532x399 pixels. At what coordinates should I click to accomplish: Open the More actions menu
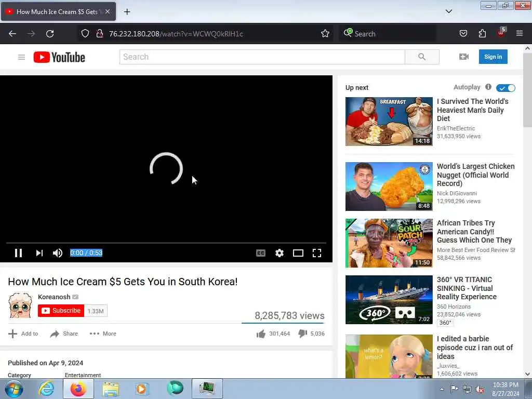coord(103,334)
